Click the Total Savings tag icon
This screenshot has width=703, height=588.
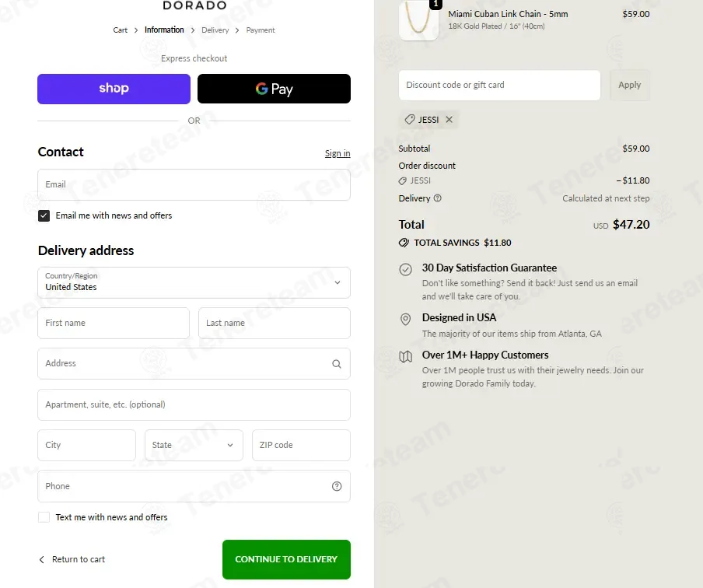pos(404,243)
